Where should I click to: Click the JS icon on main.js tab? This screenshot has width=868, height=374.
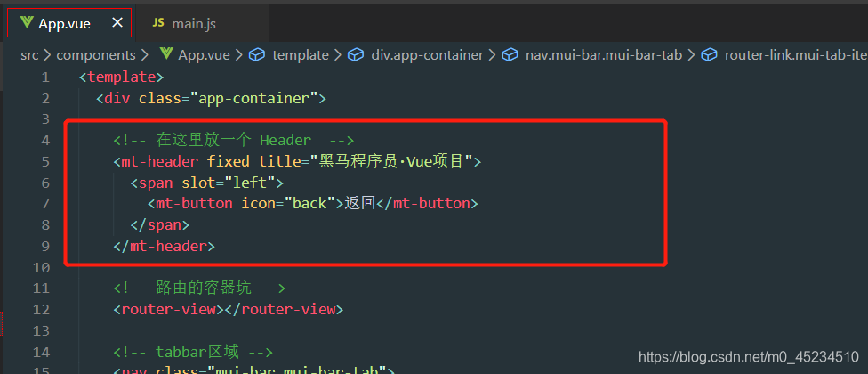[x=158, y=23]
